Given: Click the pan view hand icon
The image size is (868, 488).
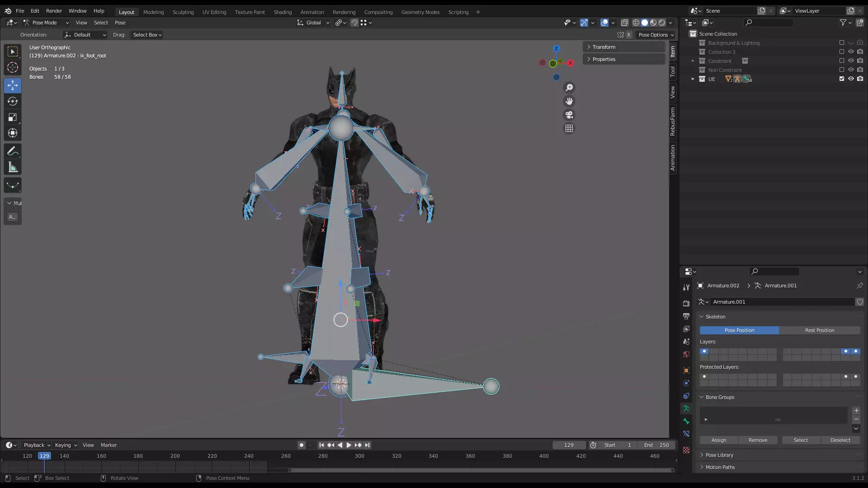Looking at the screenshot, I should click(x=569, y=101).
